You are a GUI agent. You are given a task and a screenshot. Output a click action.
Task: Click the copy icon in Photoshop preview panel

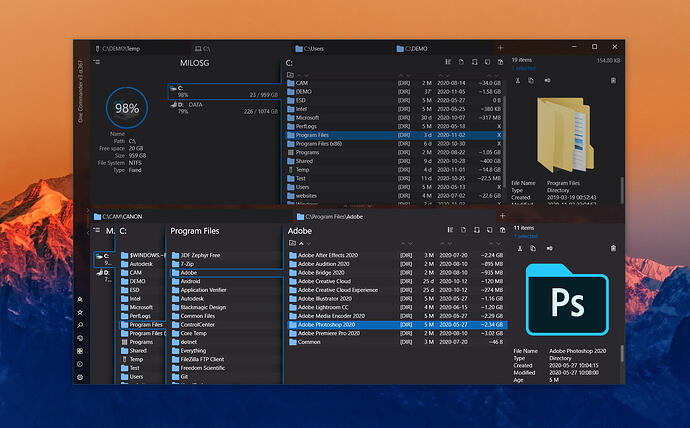pyautogui.click(x=533, y=248)
